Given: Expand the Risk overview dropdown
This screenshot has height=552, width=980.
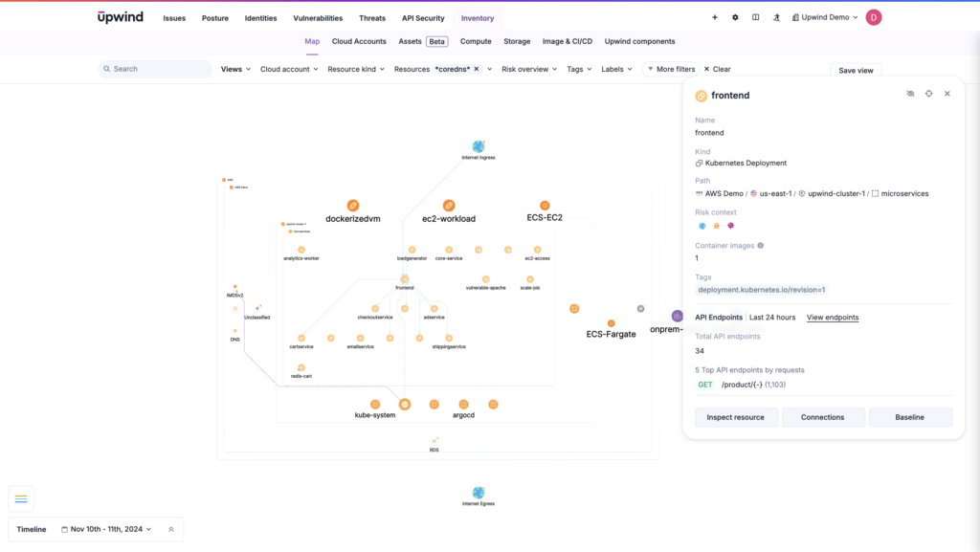Looking at the screenshot, I should click(x=529, y=69).
